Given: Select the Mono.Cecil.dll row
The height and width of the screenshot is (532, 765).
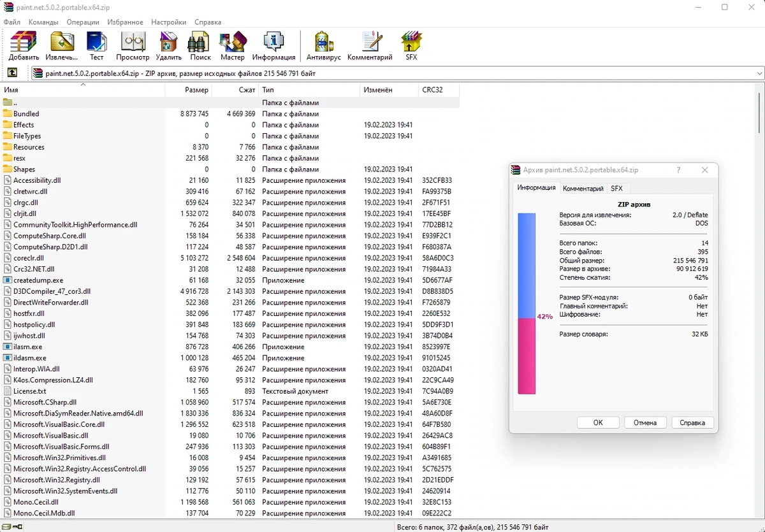Looking at the screenshot, I should tap(229, 502).
